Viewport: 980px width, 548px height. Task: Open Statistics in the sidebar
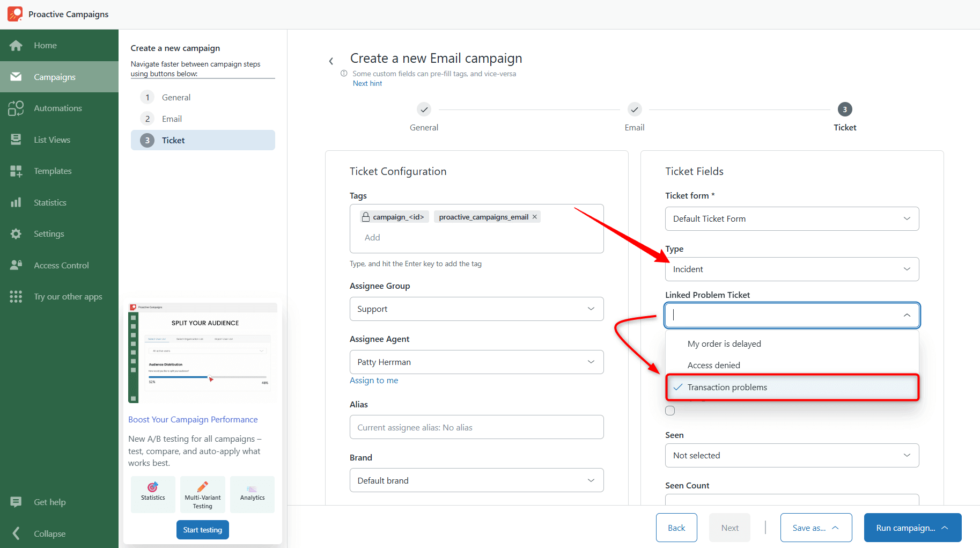(50, 202)
